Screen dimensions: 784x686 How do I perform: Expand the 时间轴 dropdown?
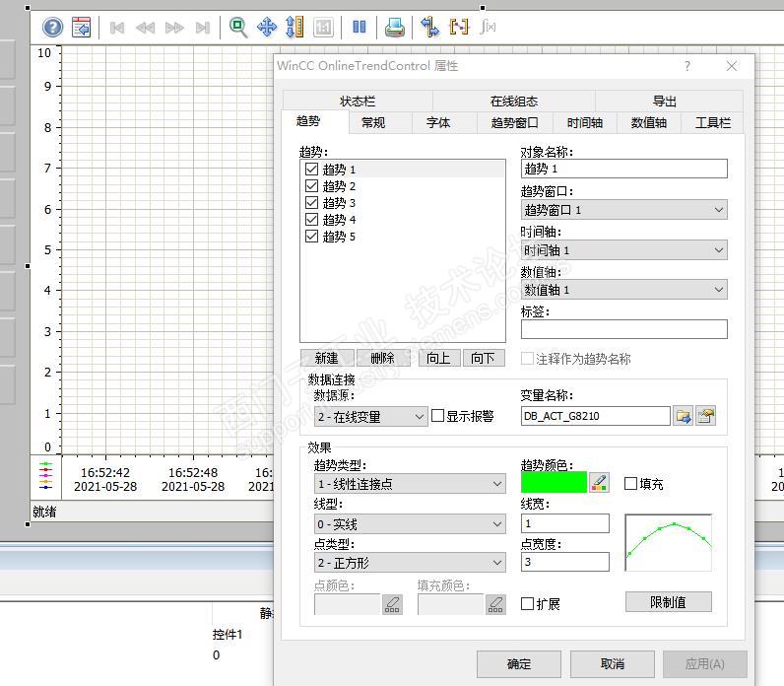point(624,249)
